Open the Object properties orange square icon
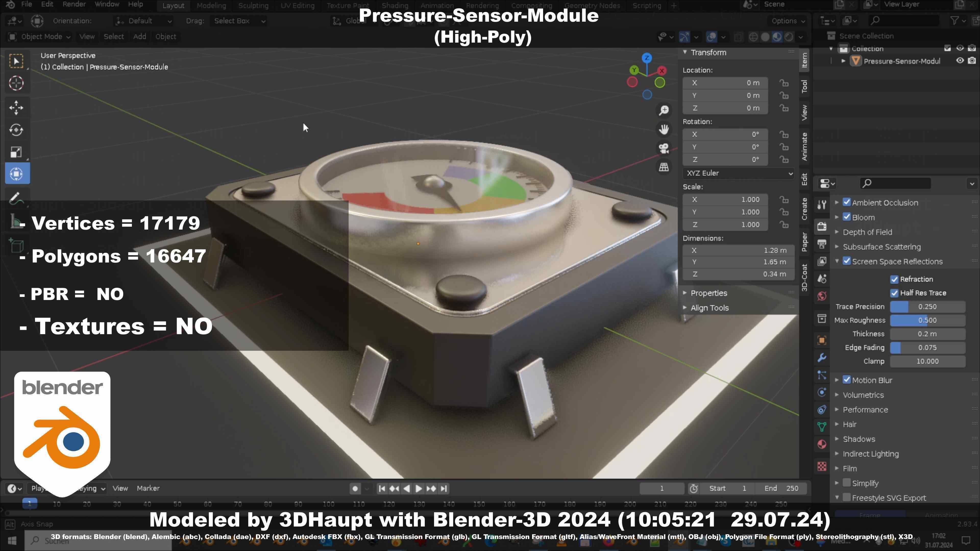The image size is (980, 551). coord(822,340)
